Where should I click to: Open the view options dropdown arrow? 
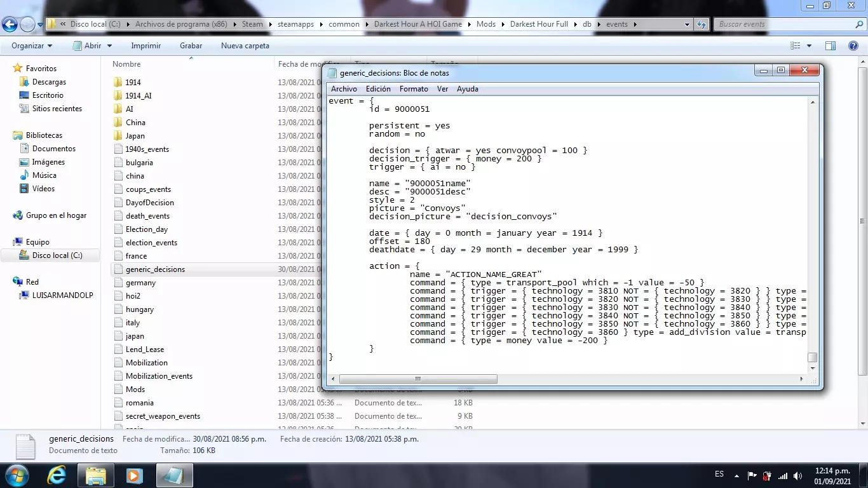point(809,46)
